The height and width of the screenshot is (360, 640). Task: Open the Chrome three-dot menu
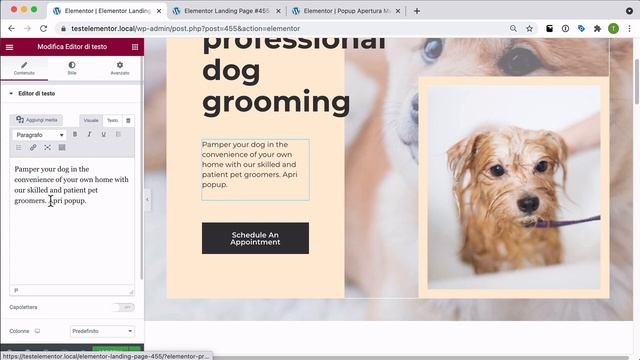coord(629,29)
